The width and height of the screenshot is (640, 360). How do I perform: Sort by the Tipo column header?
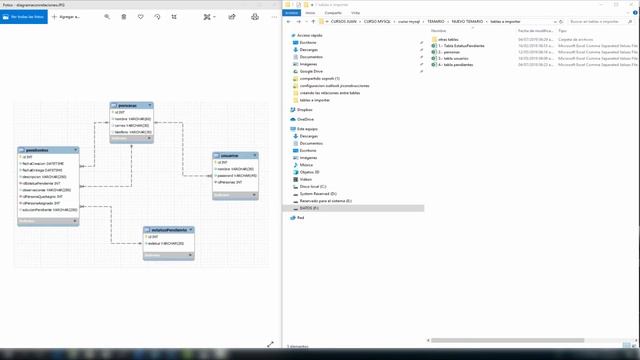562,31
